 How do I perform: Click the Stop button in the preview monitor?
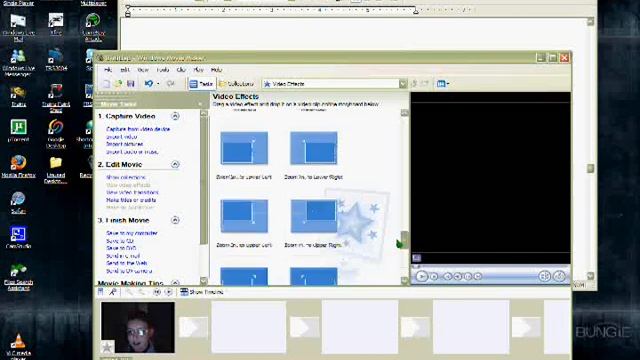(434, 277)
